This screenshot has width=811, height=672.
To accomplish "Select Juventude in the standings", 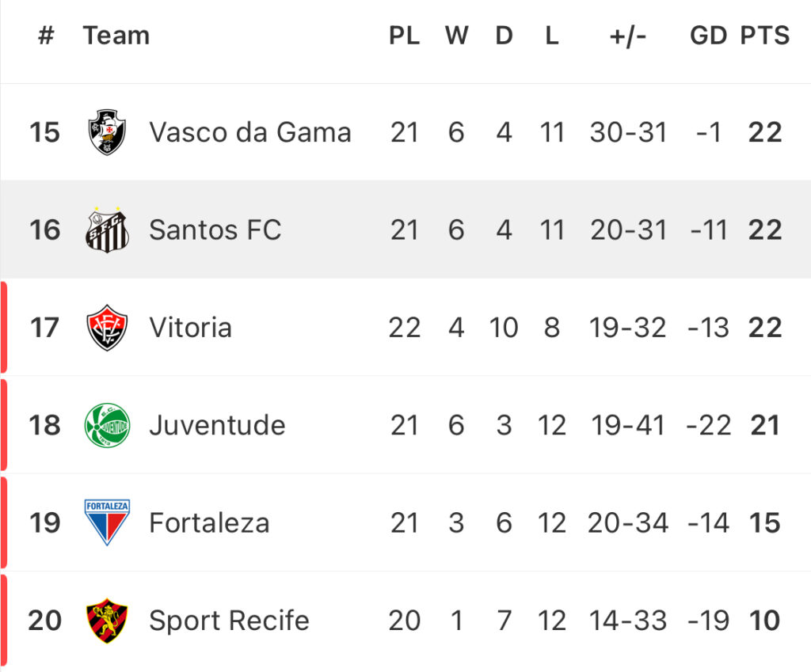I will 217,425.
